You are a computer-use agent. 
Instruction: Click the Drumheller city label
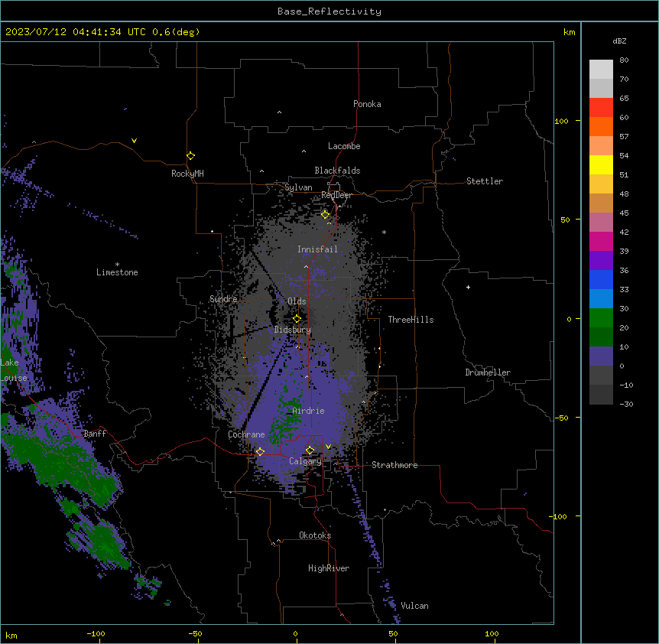click(488, 372)
